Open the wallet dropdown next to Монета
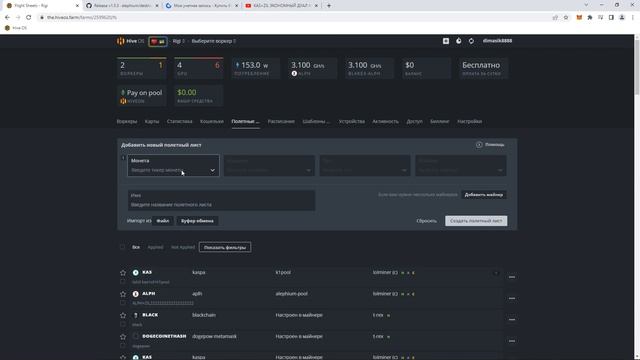The image size is (640, 360). point(269,165)
